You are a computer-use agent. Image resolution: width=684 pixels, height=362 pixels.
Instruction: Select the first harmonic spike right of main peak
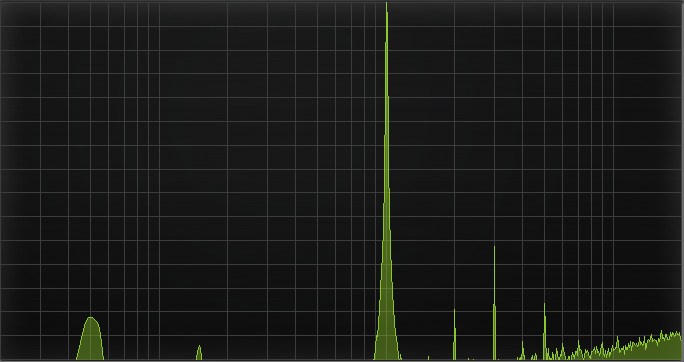455,334
